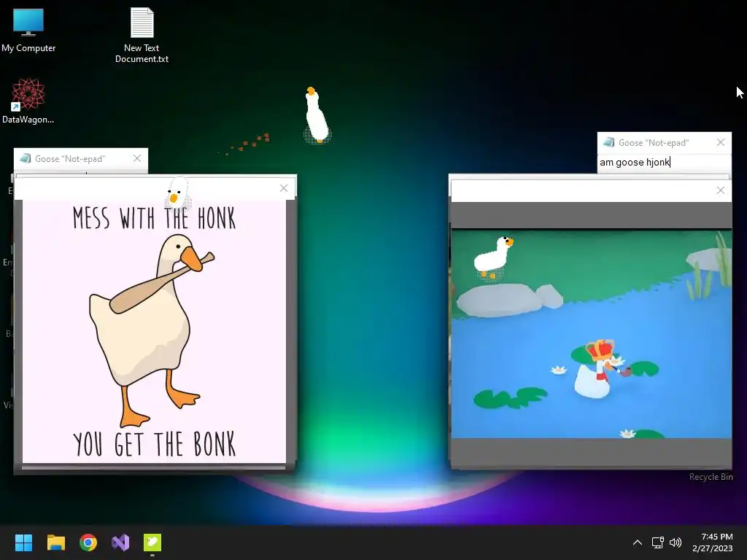Open the My Computer desktop icon
747x560 pixels.
pyautogui.click(x=28, y=31)
